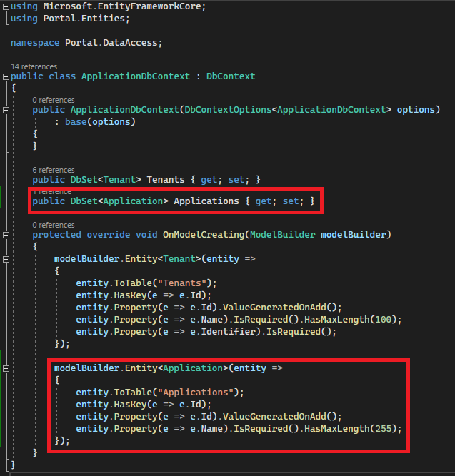455x476 pixels.
Task: Collapse the using directives block
Action: pyautogui.click(x=6, y=6)
